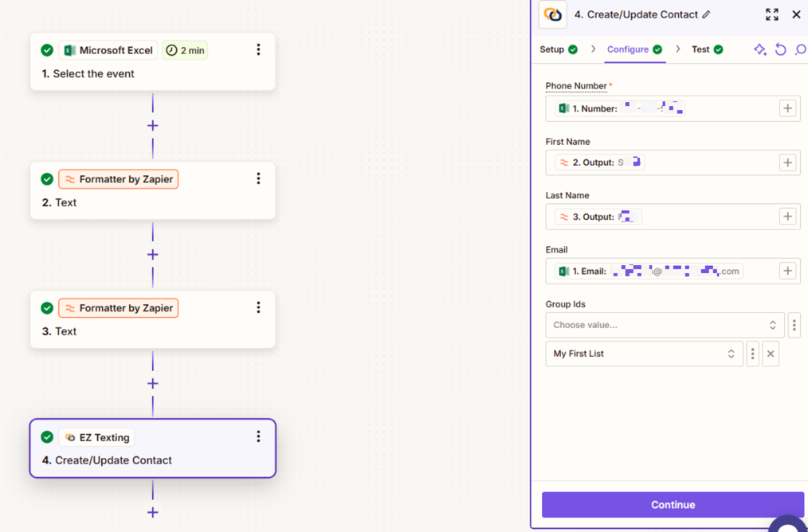808x532 pixels.
Task: Select the 3. Output mapped pill
Action: pos(598,217)
